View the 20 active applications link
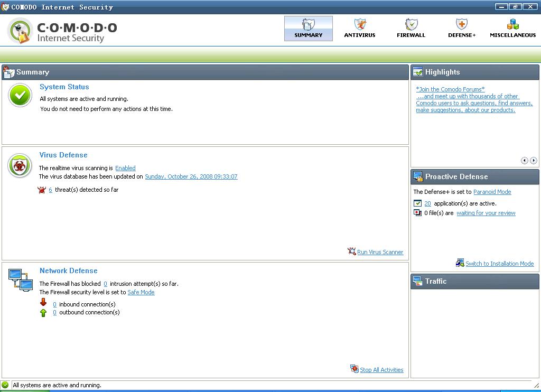 pos(427,203)
